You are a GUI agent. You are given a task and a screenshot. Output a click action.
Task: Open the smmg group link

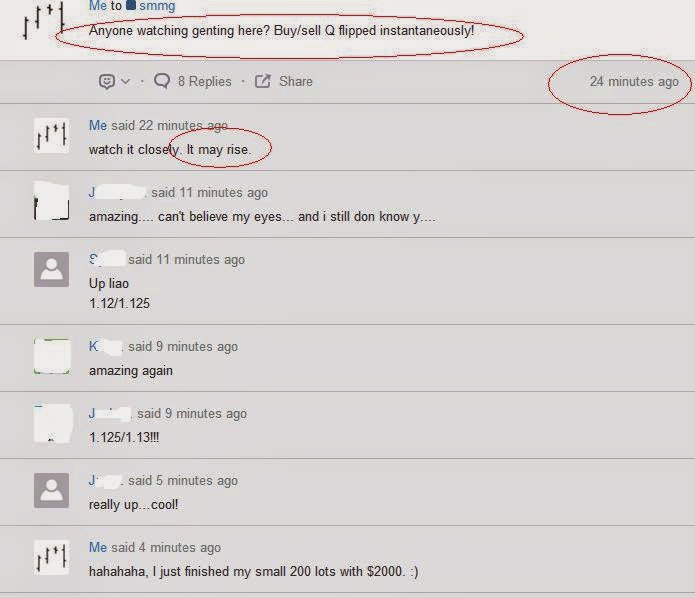[x=157, y=6]
